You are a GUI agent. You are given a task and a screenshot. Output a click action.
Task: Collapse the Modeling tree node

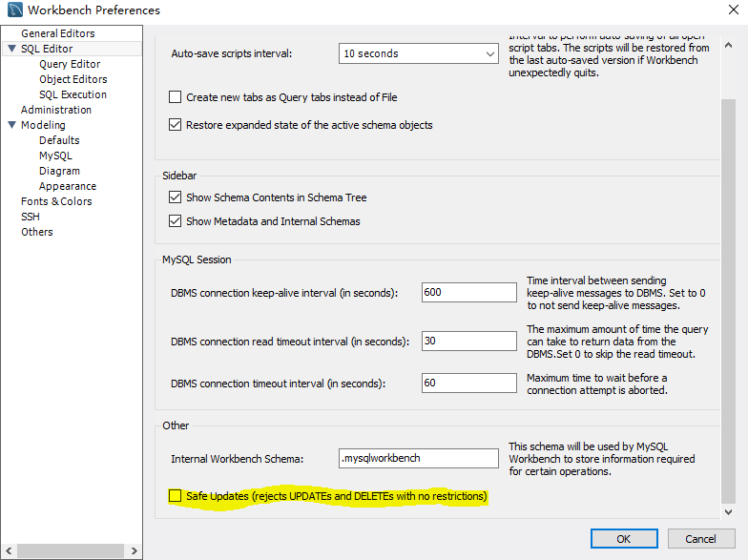[11, 125]
